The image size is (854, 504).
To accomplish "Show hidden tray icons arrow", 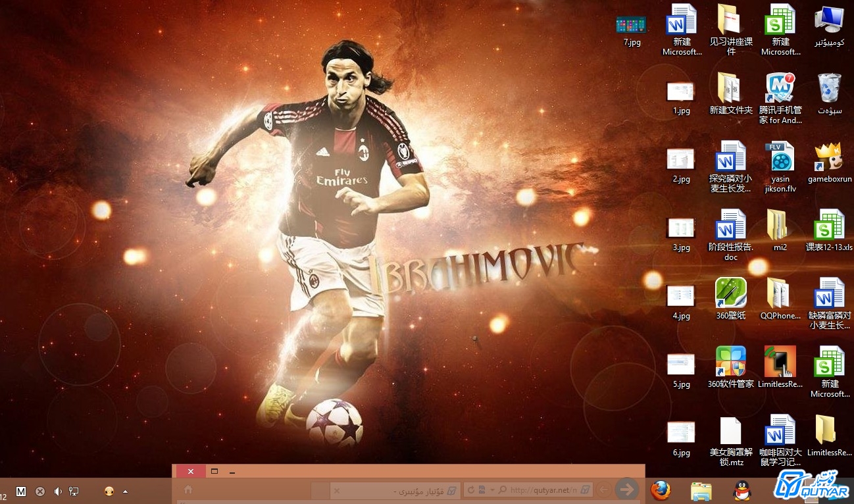I will tap(125, 491).
